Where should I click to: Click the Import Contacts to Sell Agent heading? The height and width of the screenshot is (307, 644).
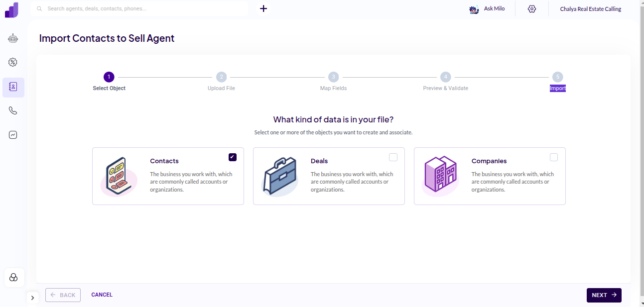point(107,38)
